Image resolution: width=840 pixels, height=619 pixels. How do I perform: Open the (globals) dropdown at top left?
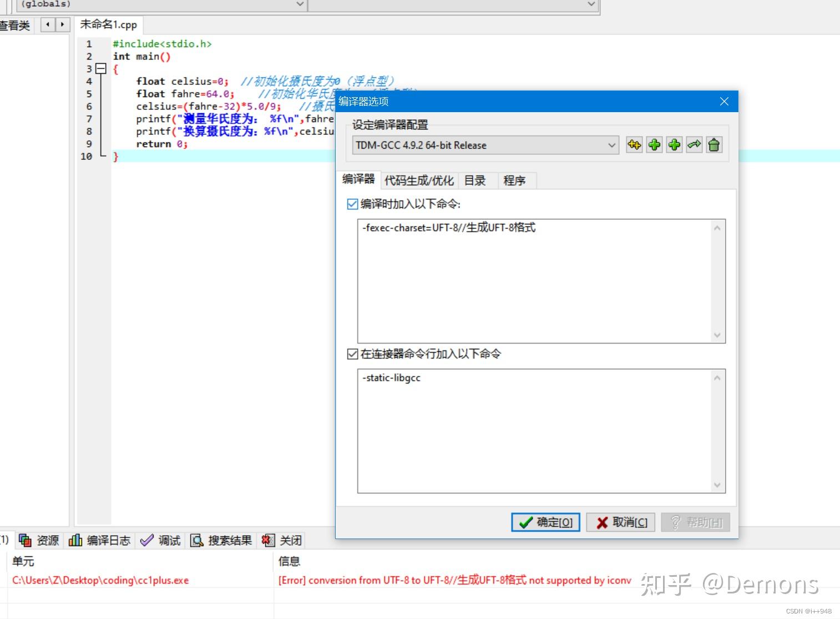point(300,4)
